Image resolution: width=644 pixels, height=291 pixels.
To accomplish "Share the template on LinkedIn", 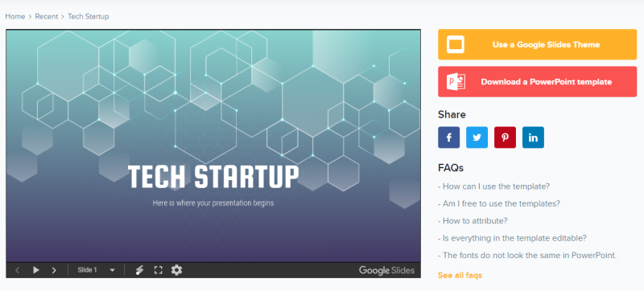I will [x=533, y=137].
